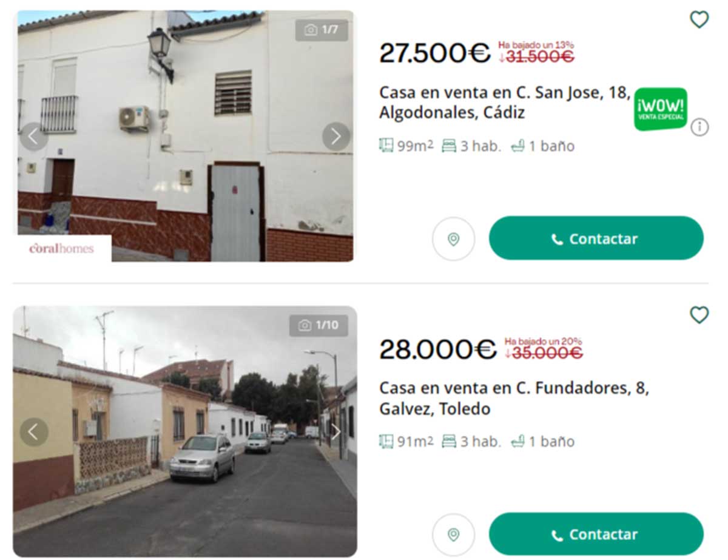Click the coralhomes logo on first photo

coord(62,248)
